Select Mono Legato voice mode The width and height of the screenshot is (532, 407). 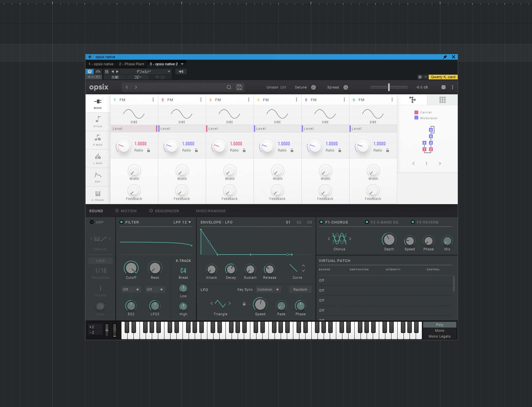439,337
